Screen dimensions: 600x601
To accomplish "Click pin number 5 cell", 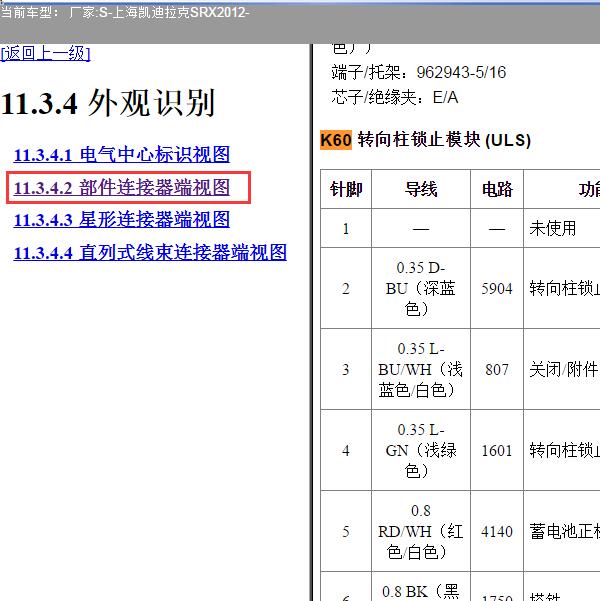I will pyautogui.click(x=346, y=531).
